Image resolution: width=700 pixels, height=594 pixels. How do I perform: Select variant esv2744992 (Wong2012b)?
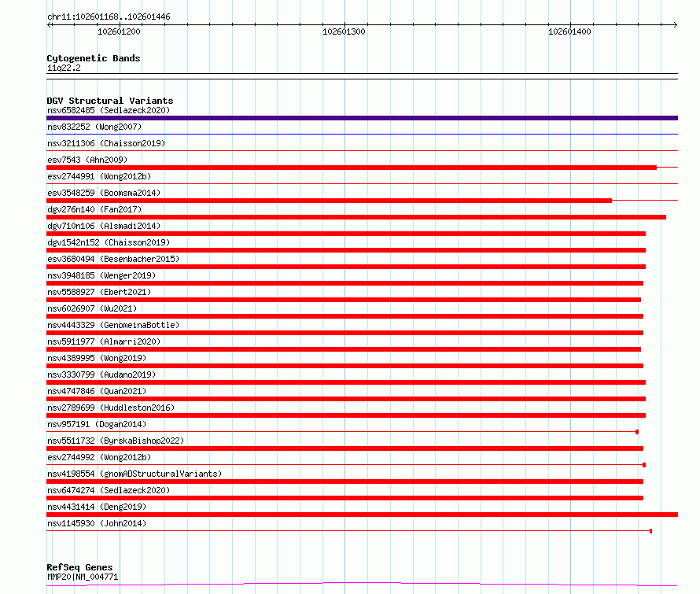[x=99, y=457]
